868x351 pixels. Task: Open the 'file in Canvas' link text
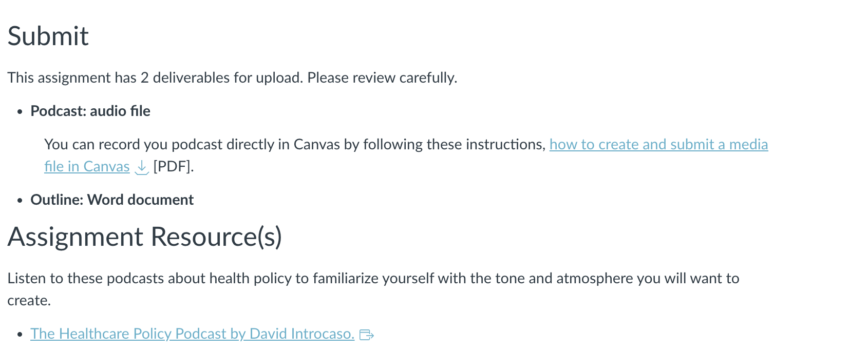coord(87,166)
